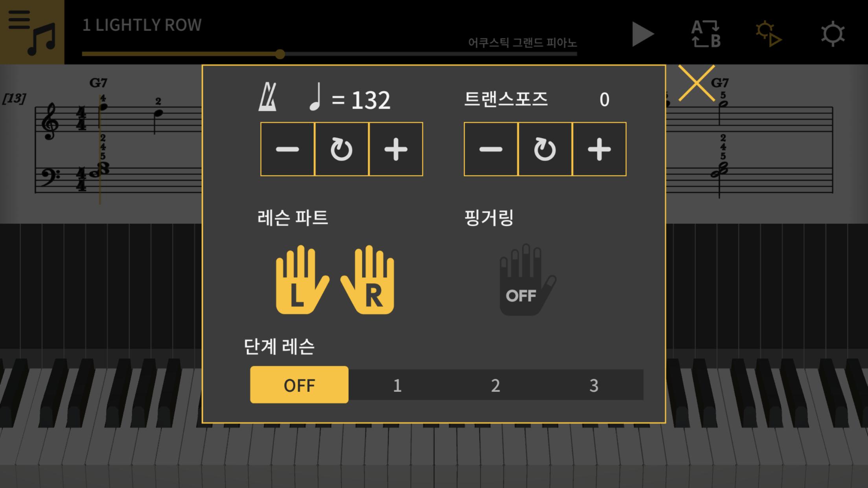Toggle the right hand lesson part
868x488 pixels.
[368, 279]
